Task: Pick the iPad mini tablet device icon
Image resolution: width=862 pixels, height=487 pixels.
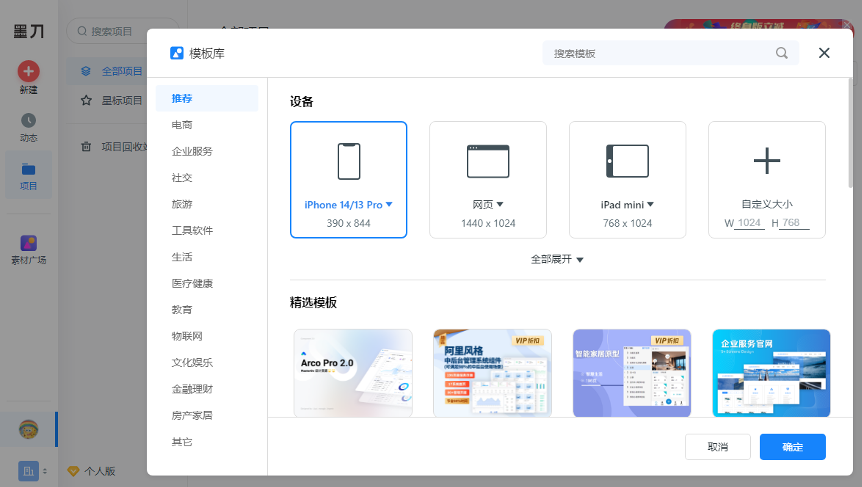Action: click(627, 161)
